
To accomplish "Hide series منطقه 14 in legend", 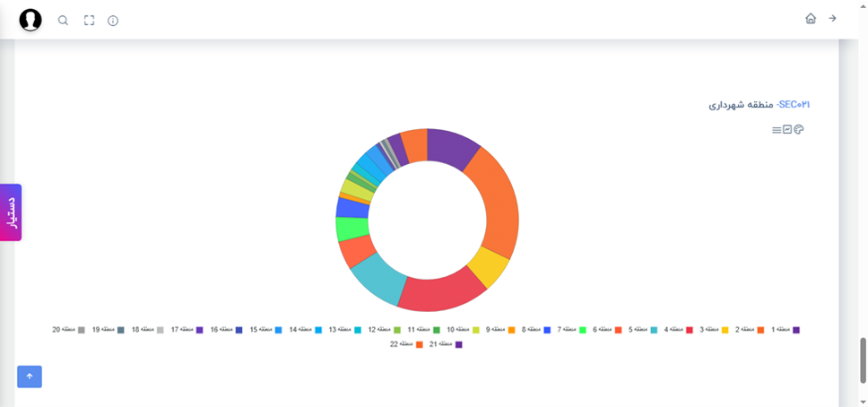I will [306, 330].
